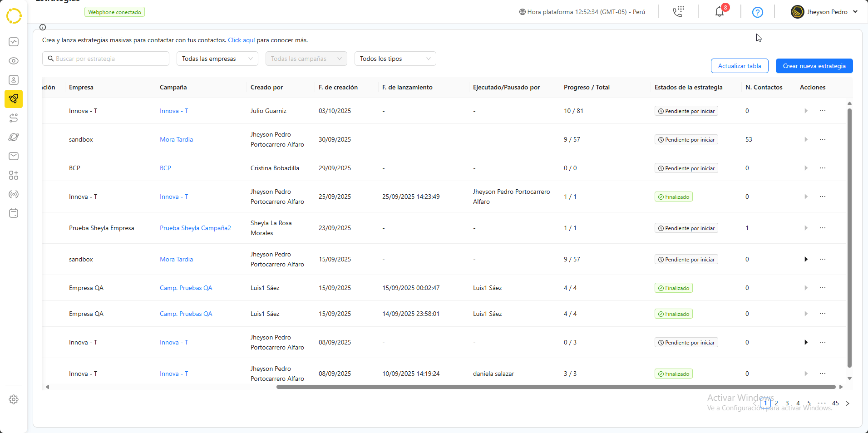Go to page 2 of results

coord(776,403)
